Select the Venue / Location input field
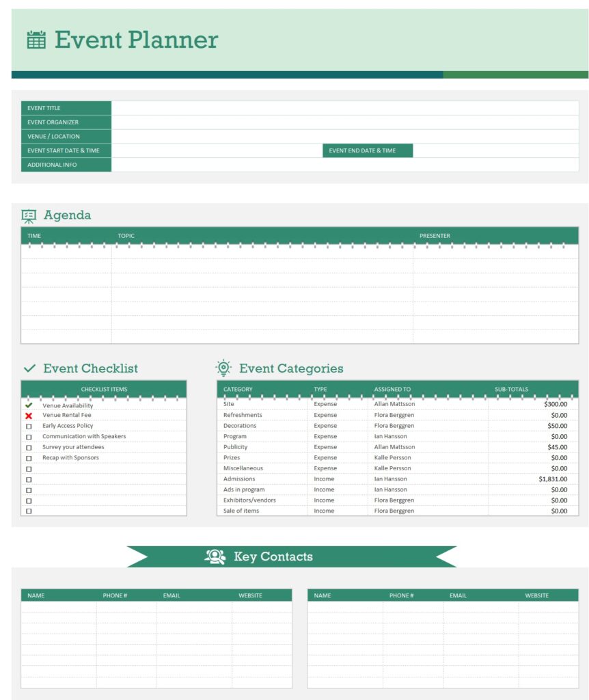Viewport: 589px width, 700px height. pyautogui.click(x=345, y=136)
